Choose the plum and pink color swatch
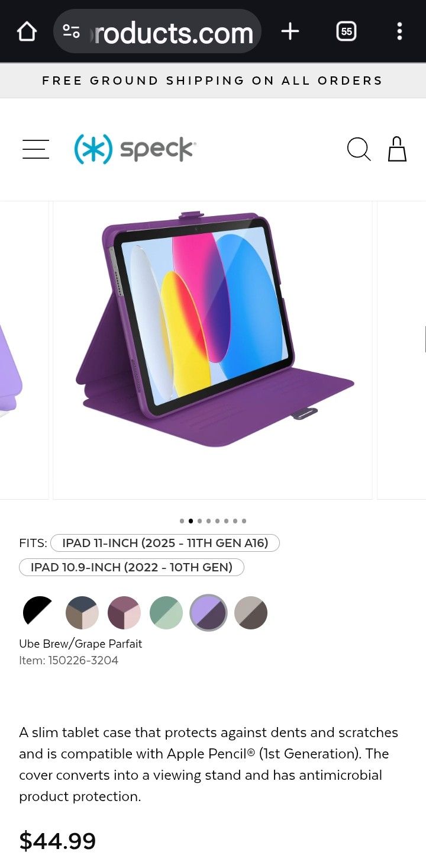 click(x=124, y=613)
